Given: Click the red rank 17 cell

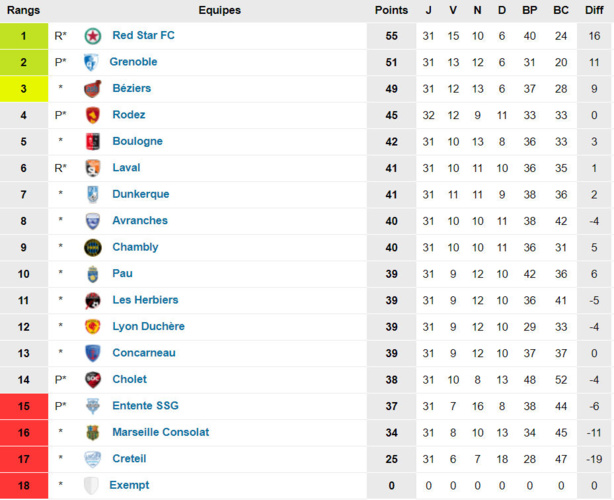Looking at the screenshot, I should pyautogui.click(x=23, y=459).
